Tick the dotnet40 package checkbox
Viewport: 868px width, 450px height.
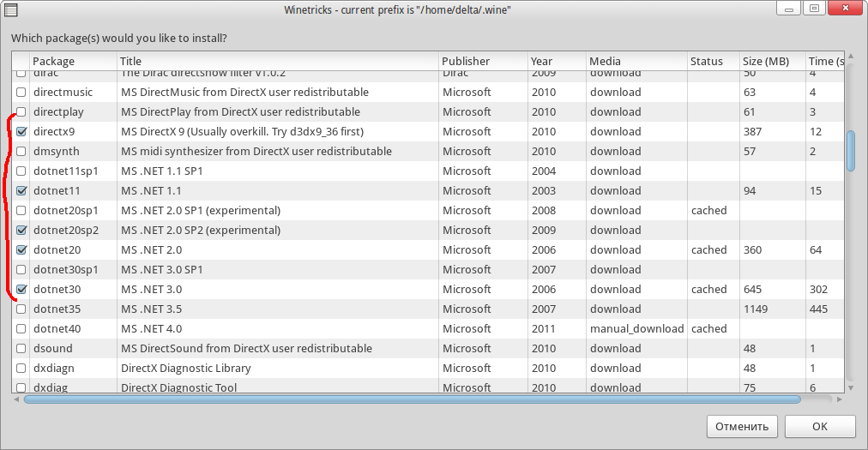(x=21, y=328)
